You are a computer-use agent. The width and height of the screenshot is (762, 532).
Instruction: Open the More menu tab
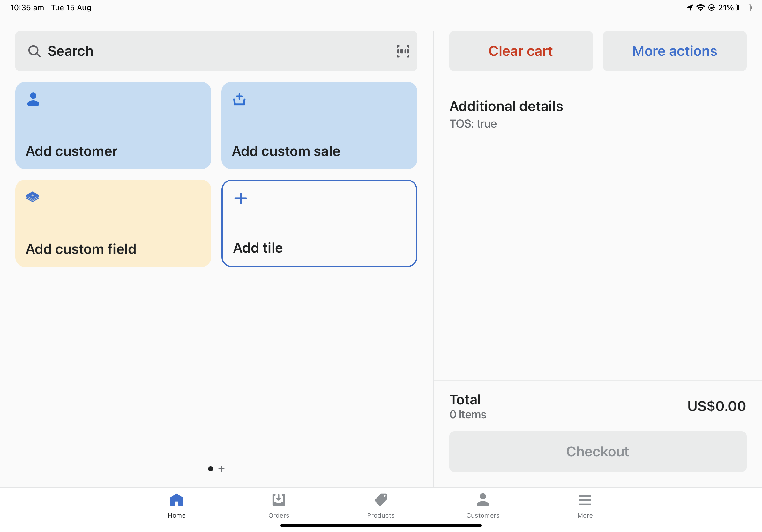point(585,506)
